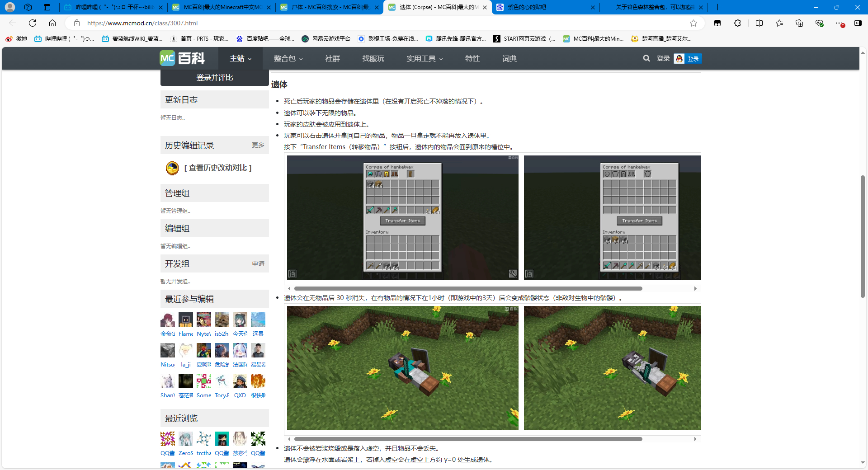This screenshot has height=470, width=868.
Task: Click the browser profile avatar icon
Action: (10, 7)
